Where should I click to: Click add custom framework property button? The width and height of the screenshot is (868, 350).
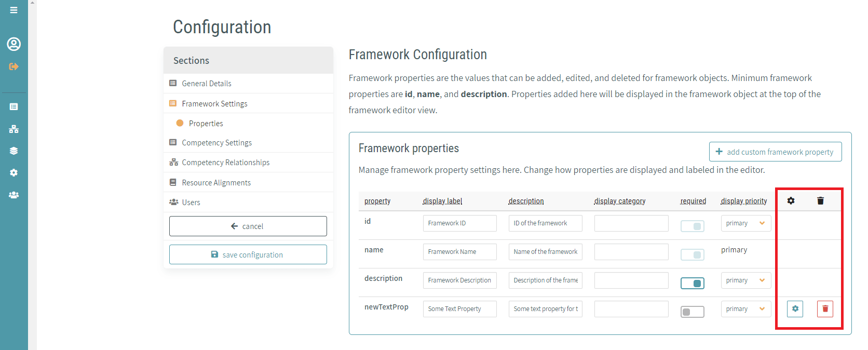point(775,152)
